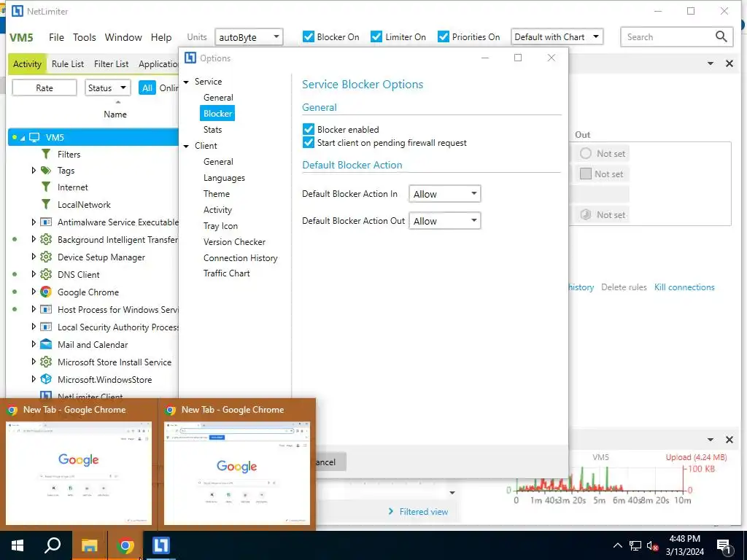Screen dimensions: 747x560
Task: Click the Filtered view link
Action: pos(424,511)
